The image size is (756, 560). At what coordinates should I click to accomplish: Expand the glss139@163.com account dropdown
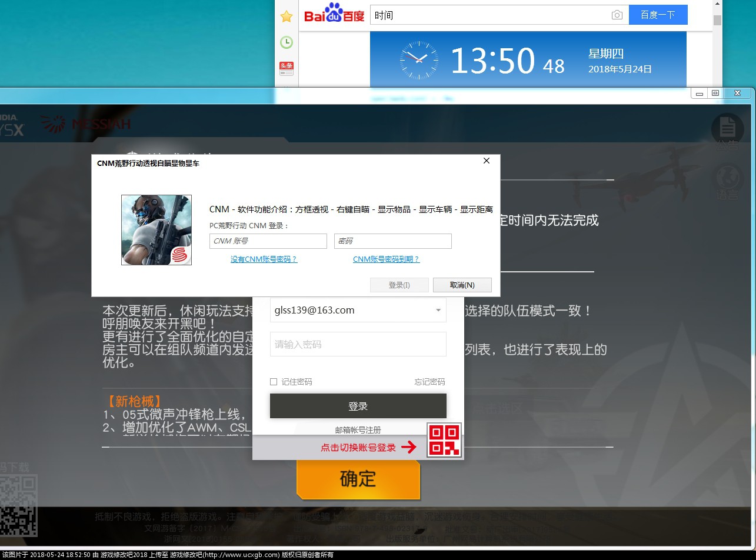(x=438, y=311)
